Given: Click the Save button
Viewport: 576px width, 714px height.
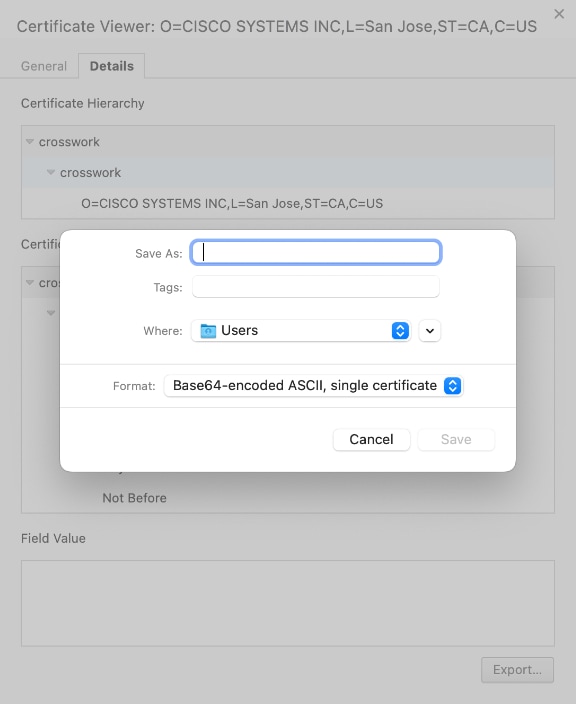Looking at the screenshot, I should (456, 439).
